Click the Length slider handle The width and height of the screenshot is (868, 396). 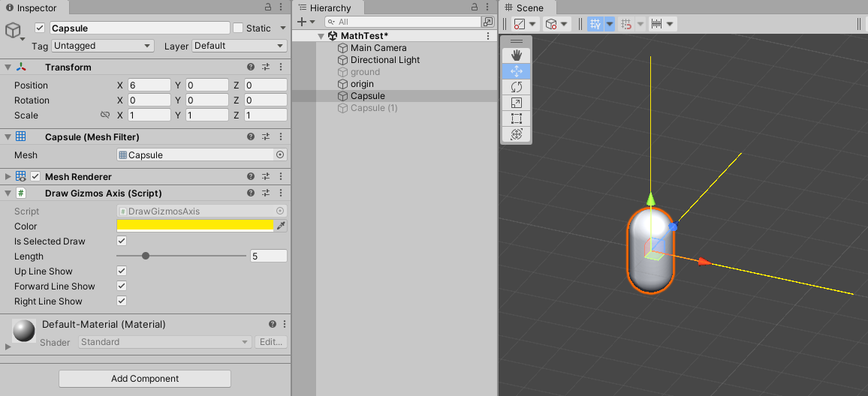click(x=146, y=256)
